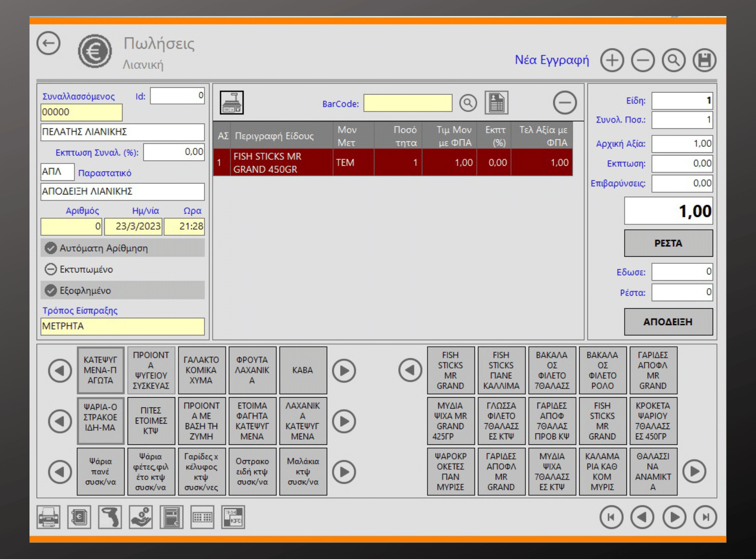Click the hand with coins icon

(141, 517)
